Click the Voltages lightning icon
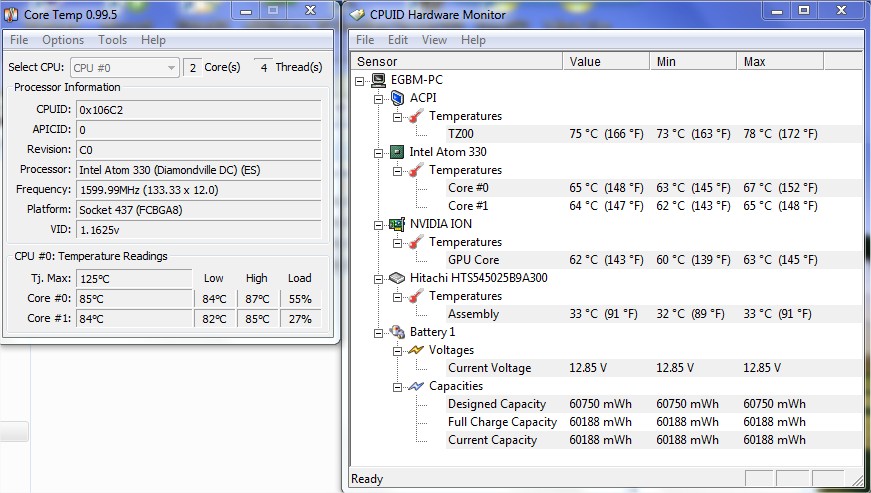 coord(416,350)
